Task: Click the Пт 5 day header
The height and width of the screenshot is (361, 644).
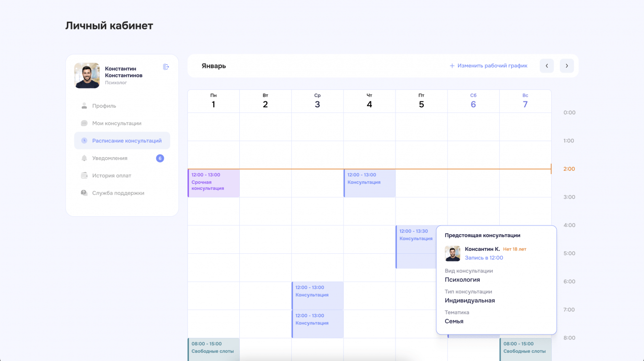Action: 421,101
